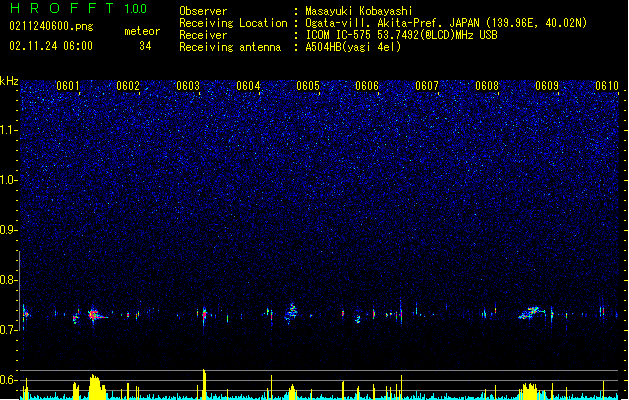629x400 pixels.
Task: Click the "Observer" field label
Action: coord(203,11)
